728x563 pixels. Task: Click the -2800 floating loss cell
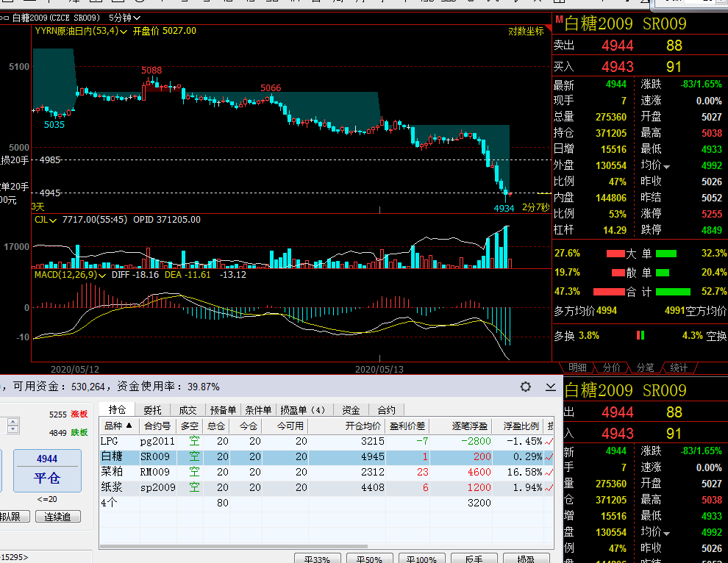point(476,442)
